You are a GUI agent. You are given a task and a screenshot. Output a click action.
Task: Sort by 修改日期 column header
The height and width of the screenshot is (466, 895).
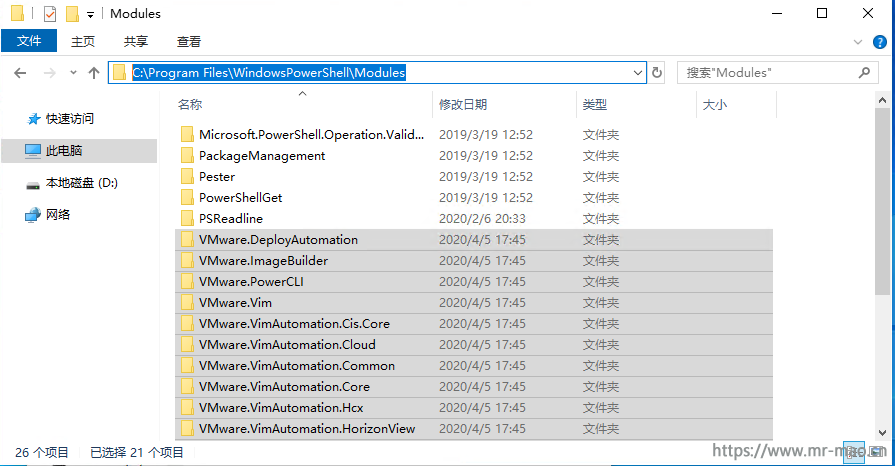click(x=463, y=105)
